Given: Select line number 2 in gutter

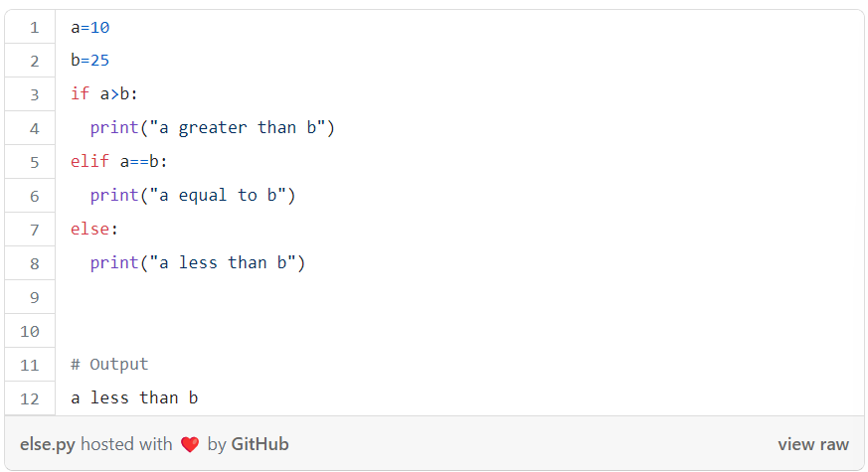Looking at the screenshot, I should pyautogui.click(x=35, y=61).
